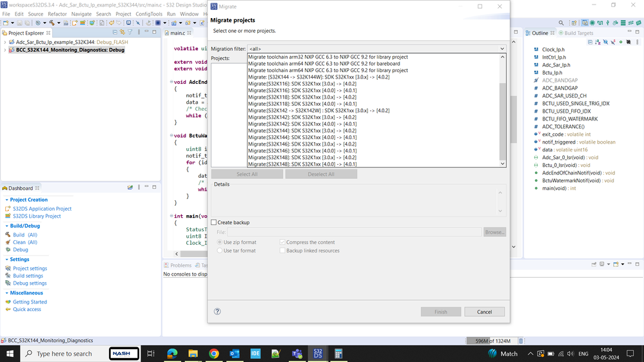644x362 pixels.
Task: Click the backup File path input field
Action: [354, 232]
